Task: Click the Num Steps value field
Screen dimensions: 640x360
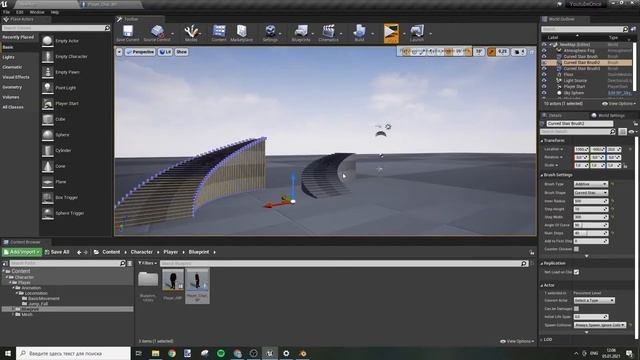Action: [x=591, y=233]
